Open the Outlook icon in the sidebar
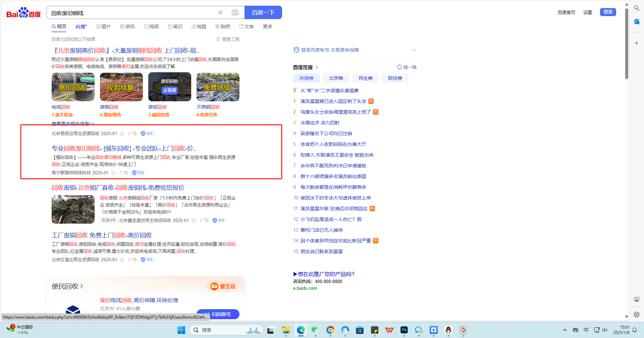This screenshot has width=644, height=338. (x=636, y=22)
